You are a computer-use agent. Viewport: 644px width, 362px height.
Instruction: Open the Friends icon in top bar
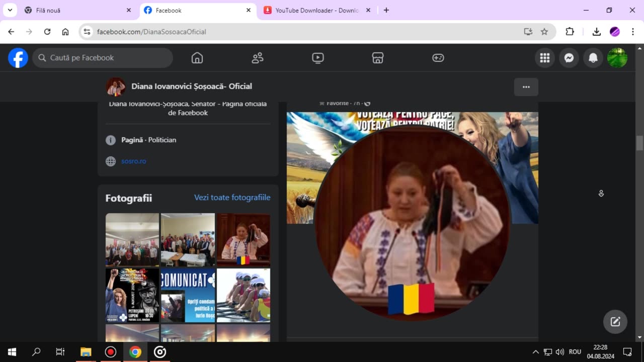point(258,58)
